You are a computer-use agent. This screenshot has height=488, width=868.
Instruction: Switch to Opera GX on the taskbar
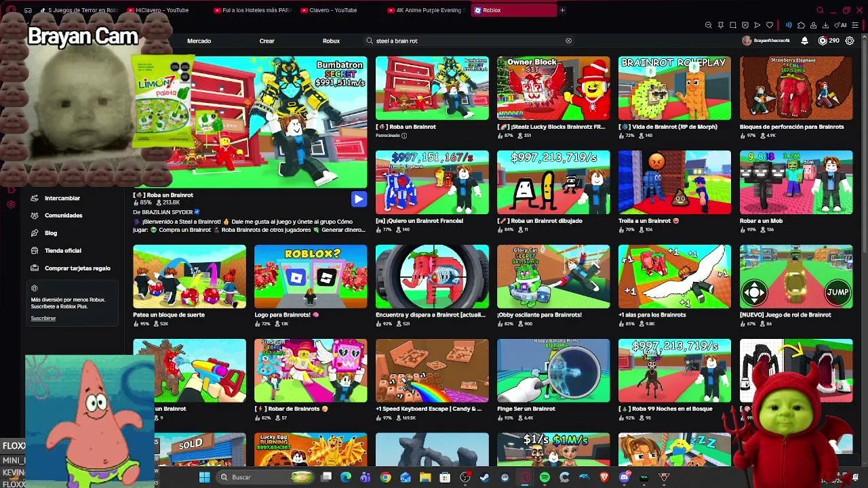tap(525, 477)
